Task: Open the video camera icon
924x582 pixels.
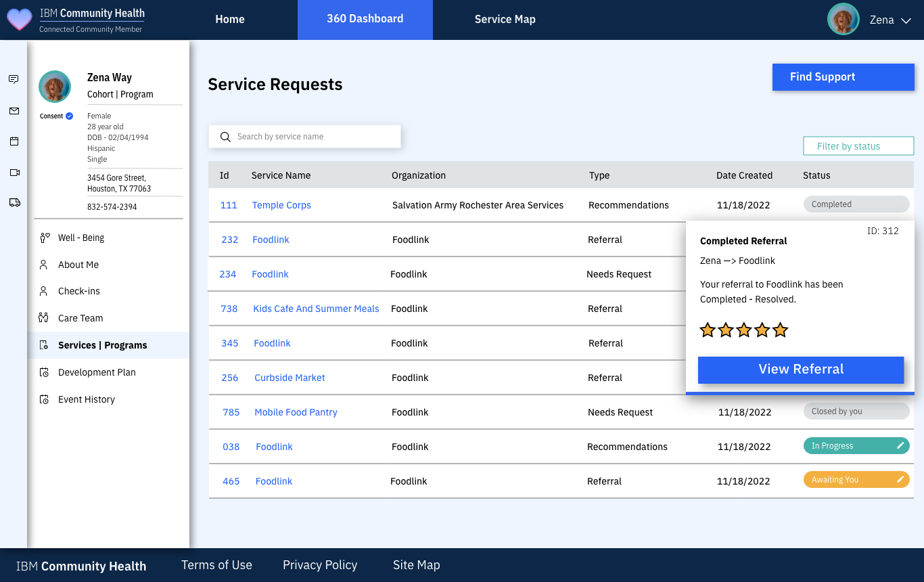Action: pyautogui.click(x=14, y=173)
